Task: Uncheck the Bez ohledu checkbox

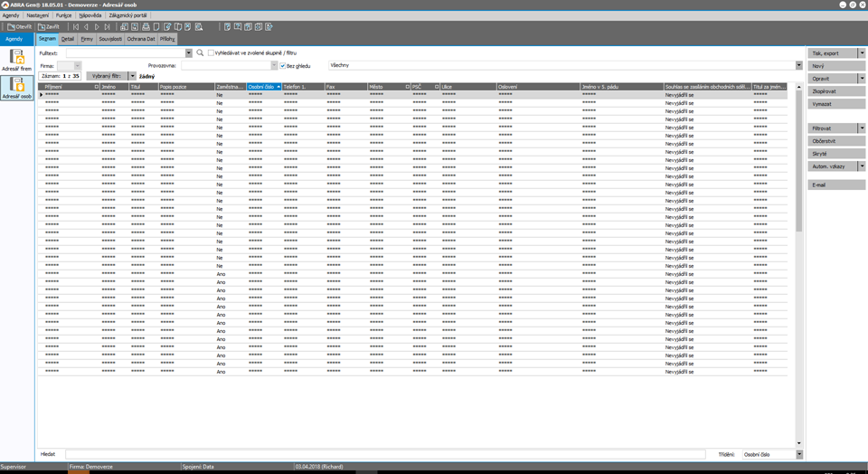Action: click(x=283, y=66)
